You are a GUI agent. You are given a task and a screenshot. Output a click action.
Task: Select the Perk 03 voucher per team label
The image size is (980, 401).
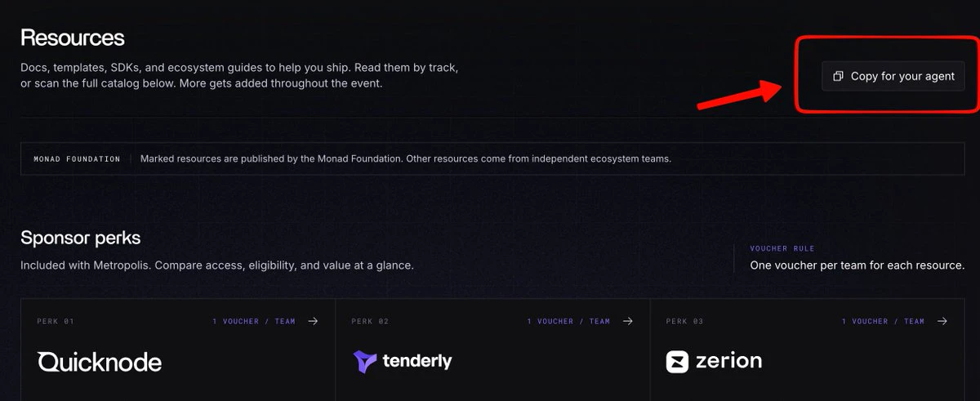click(x=884, y=321)
